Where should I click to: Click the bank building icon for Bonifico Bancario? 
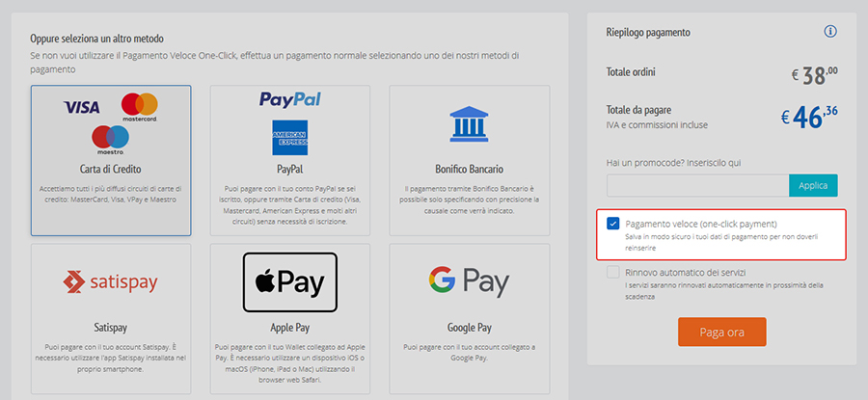[470, 124]
